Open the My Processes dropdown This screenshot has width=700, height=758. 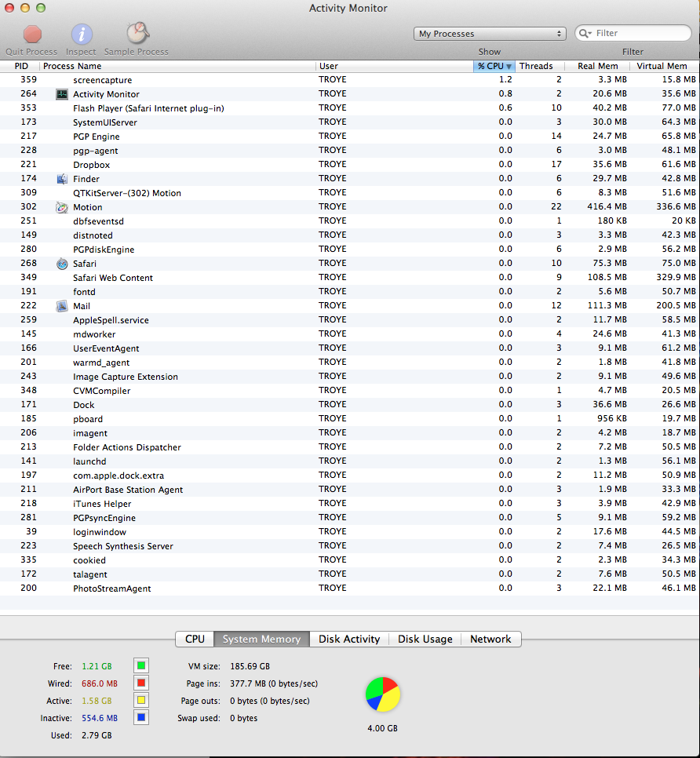tap(490, 34)
